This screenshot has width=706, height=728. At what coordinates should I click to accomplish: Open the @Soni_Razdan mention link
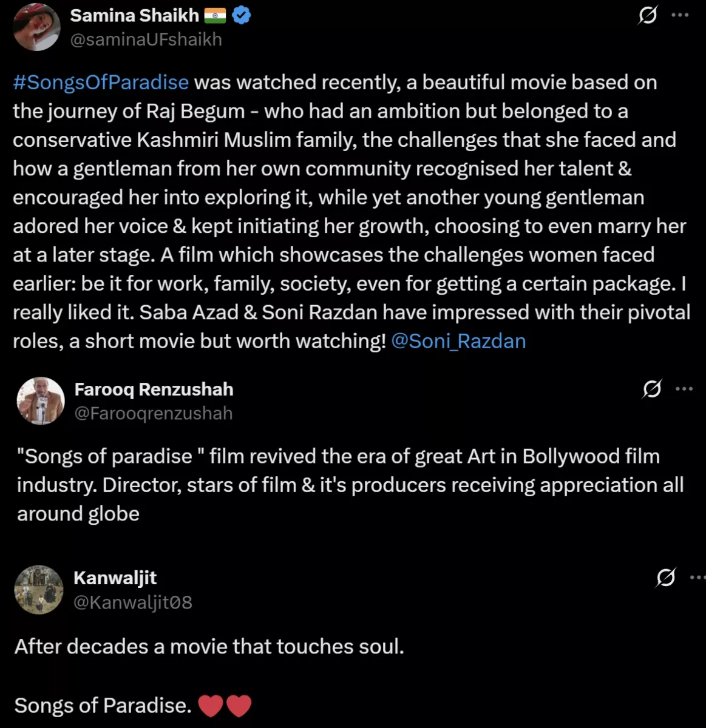click(458, 341)
